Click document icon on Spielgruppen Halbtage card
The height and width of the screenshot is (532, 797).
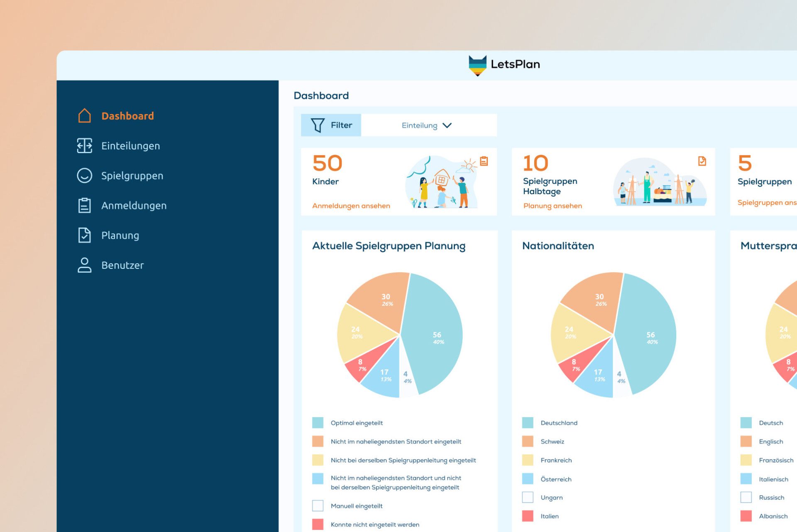coord(702,161)
